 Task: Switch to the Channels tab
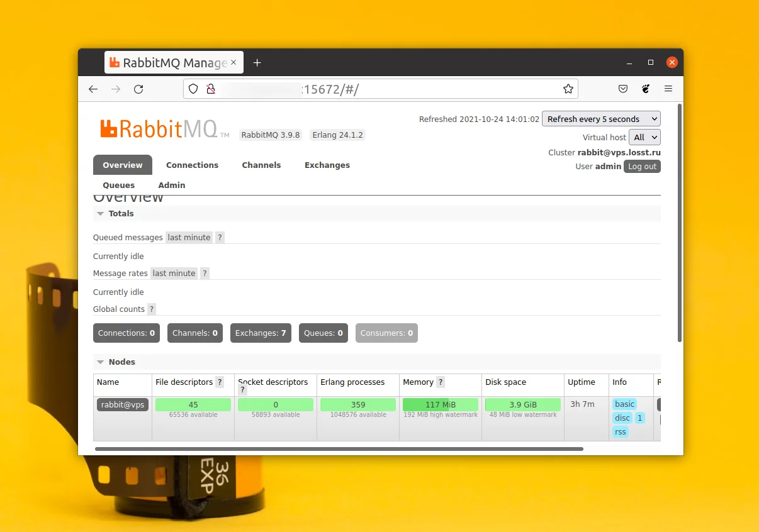(x=261, y=165)
